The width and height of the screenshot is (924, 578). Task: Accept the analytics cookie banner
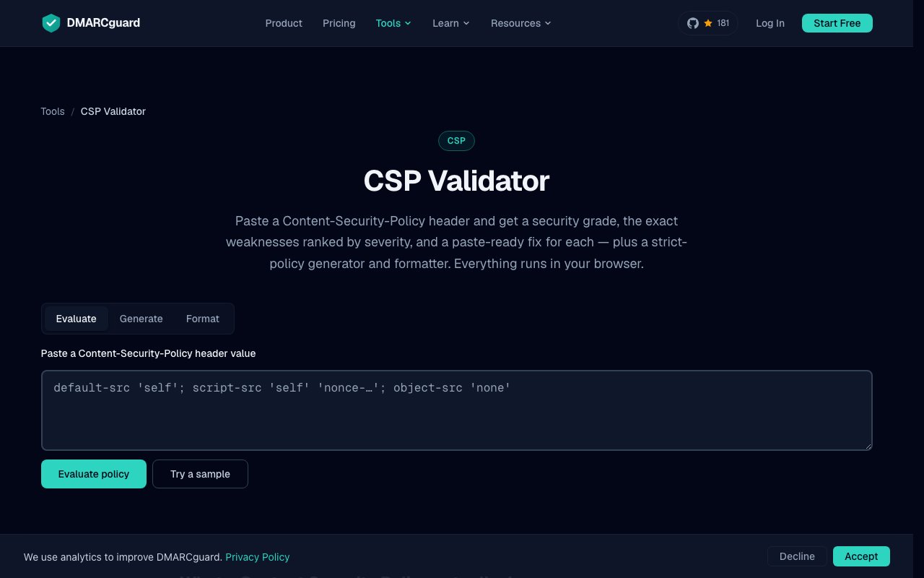(x=861, y=556)
